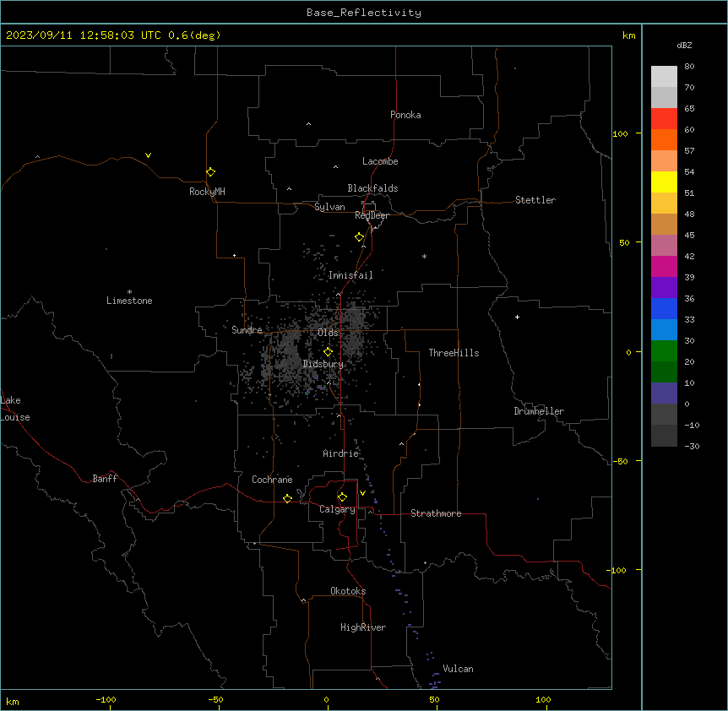Select the green 30 dBZ legend swatch

click(664, 351)
